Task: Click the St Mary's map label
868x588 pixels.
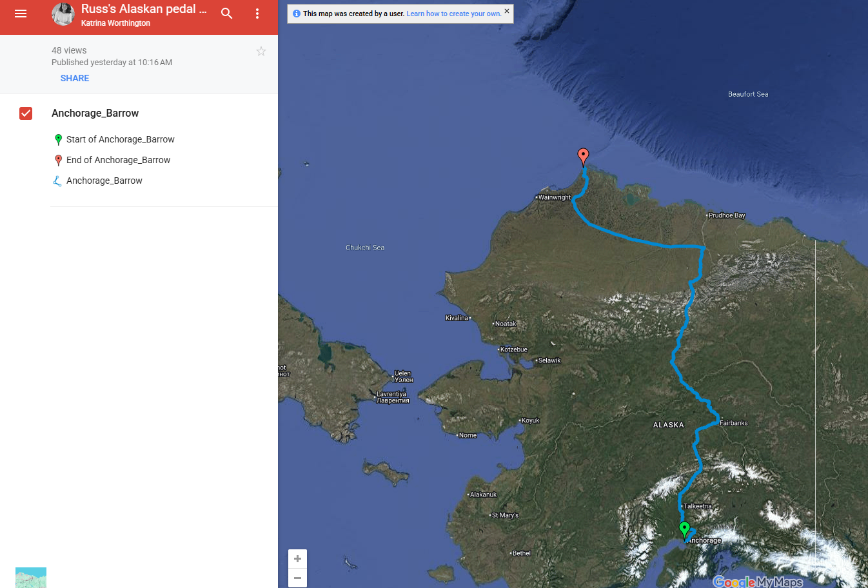Action: click(505, 515)
